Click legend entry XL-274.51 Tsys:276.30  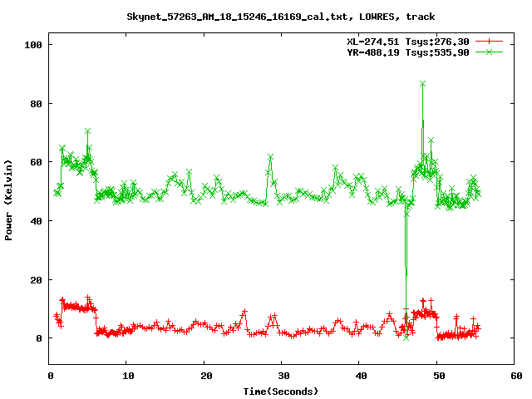[408, 42]
